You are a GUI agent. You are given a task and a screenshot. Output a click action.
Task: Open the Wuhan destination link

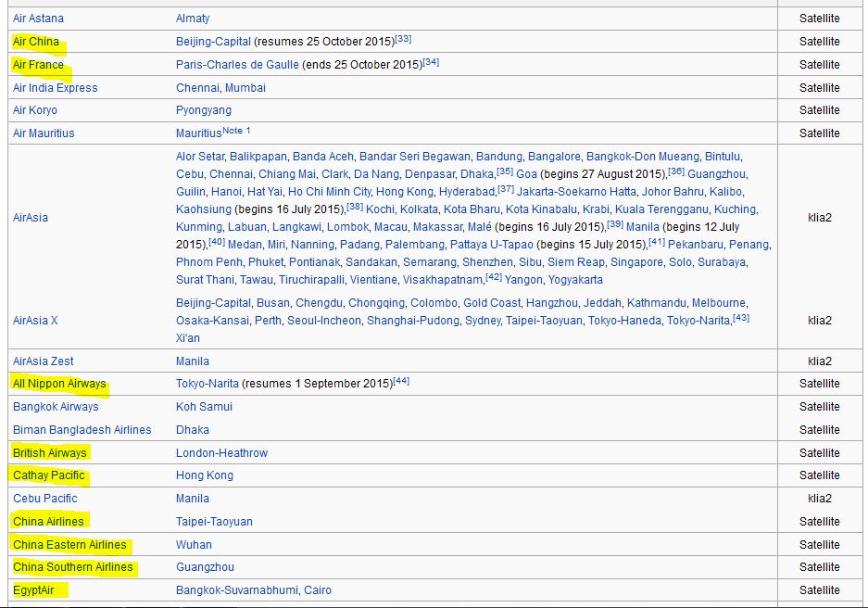tap(194, 545)
